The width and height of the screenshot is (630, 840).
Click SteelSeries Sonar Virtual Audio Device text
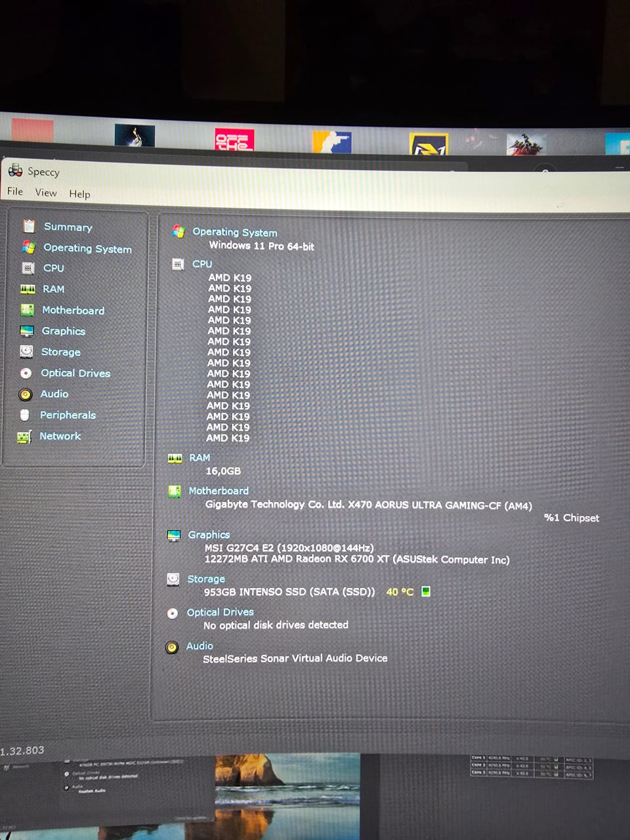295,658
